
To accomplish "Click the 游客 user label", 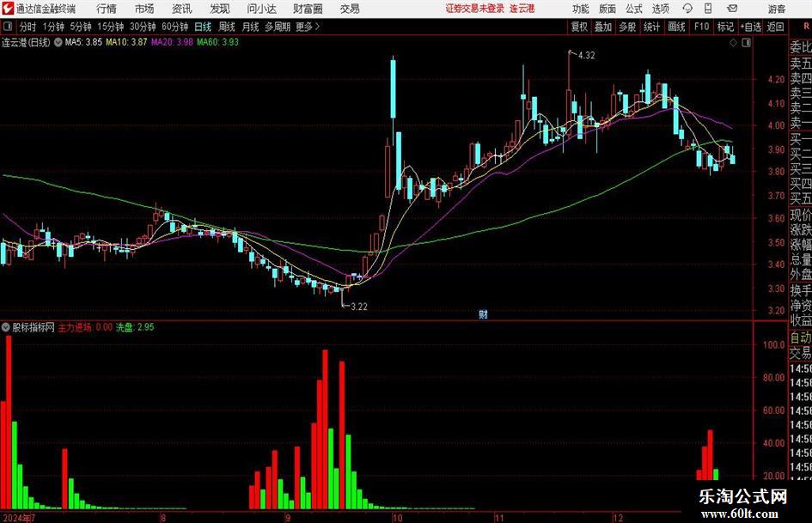I will 776,9.
